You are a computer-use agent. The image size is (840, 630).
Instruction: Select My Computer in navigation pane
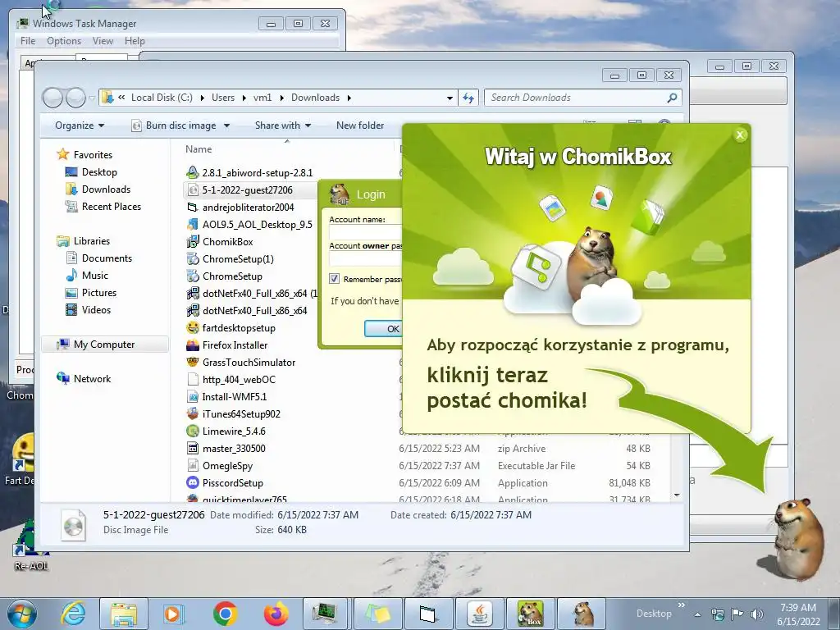click(104, 345)
